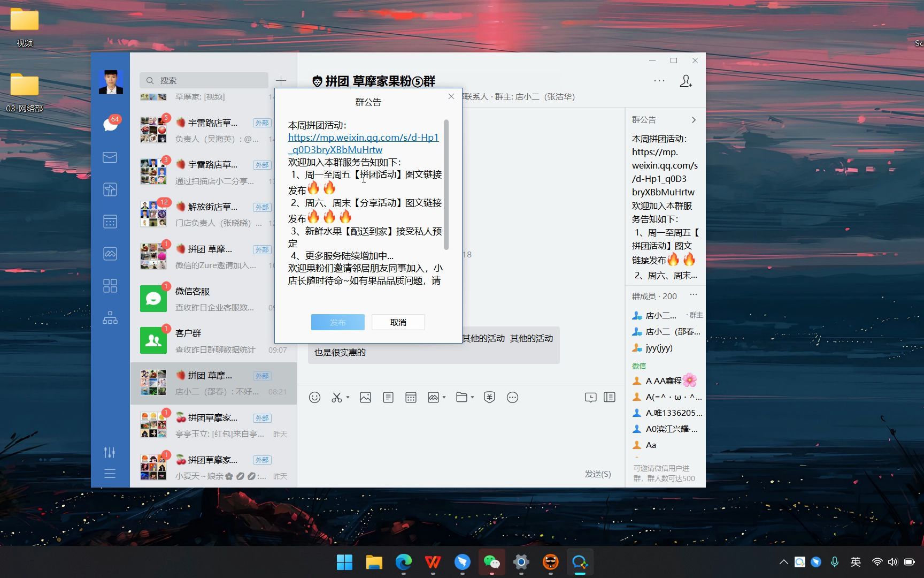The image size is (924, 578).
Task: Select member A.唯1336205...
Action: pos(665,413)
